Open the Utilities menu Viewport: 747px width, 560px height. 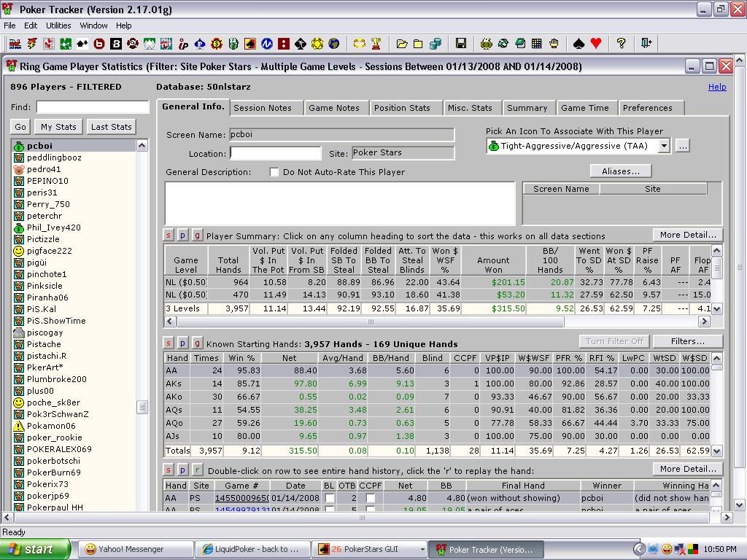pyautogui.click(x=58, y=26)
